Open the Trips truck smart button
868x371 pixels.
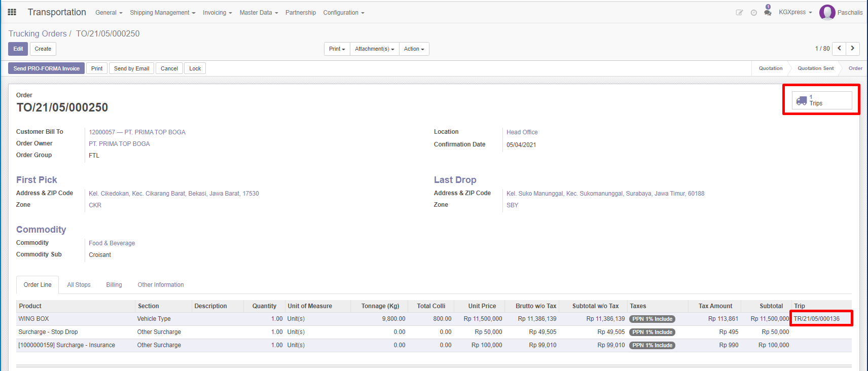pyautogui.click(x=822, y=100)
